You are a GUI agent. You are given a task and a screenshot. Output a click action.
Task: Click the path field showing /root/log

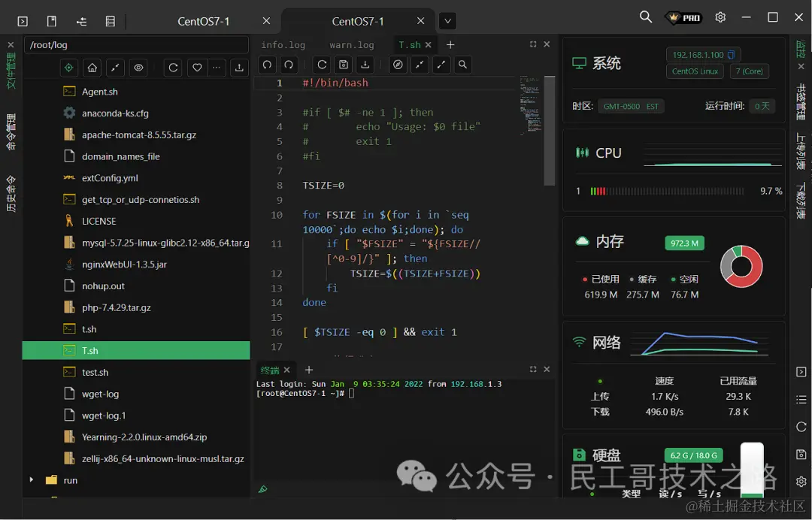click(136, 45)
